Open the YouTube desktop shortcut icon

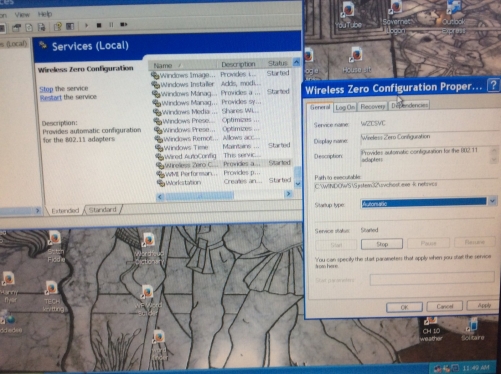click(348, 15)
